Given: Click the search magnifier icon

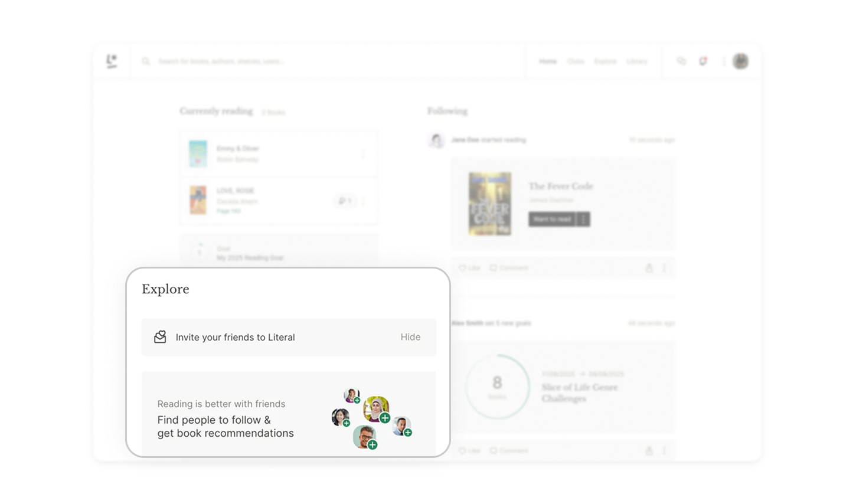Looking at the screenshot, I should point(146,61).
